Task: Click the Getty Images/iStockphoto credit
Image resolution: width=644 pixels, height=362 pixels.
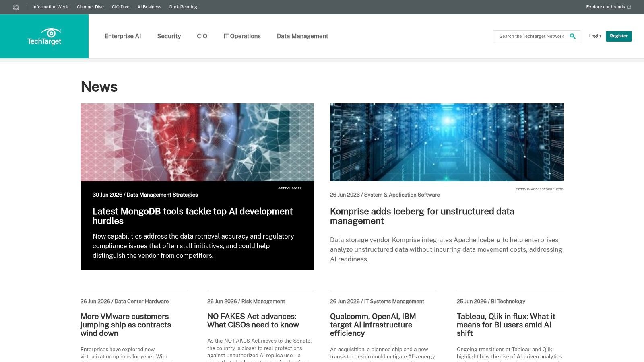Action: (x=539, y=189)
